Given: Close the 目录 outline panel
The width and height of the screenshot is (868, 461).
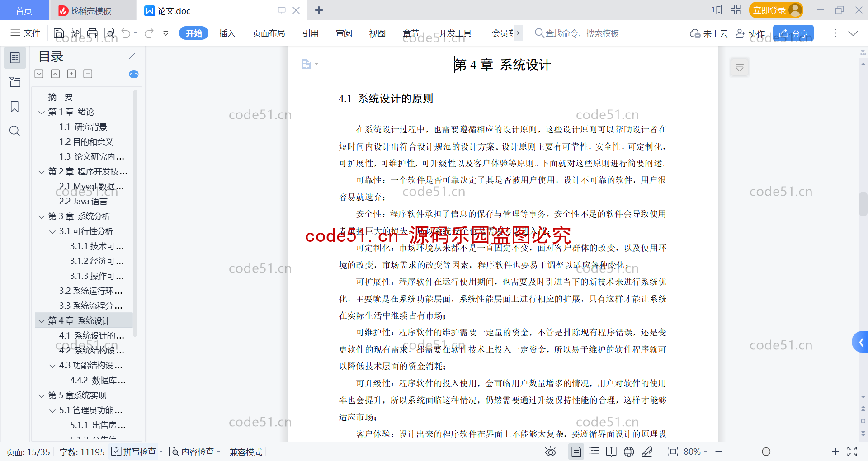Looking at the screenshot, I should click(132, 56).
